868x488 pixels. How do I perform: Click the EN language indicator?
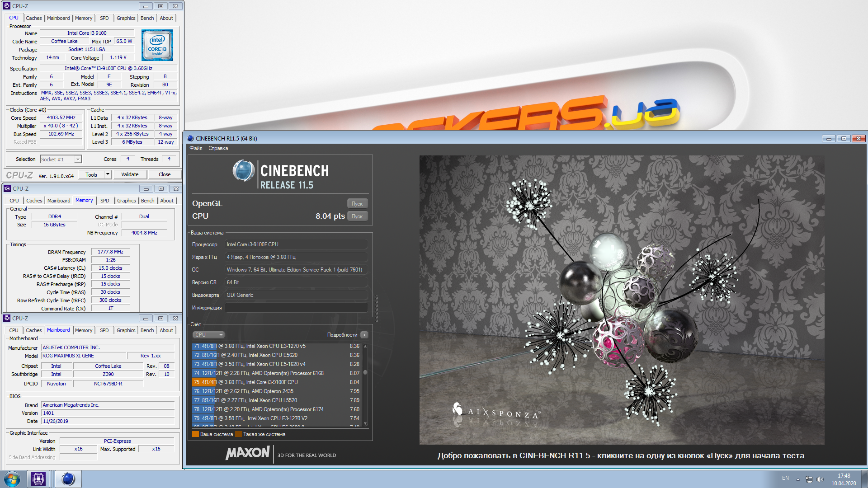click(x=785, y=478)
